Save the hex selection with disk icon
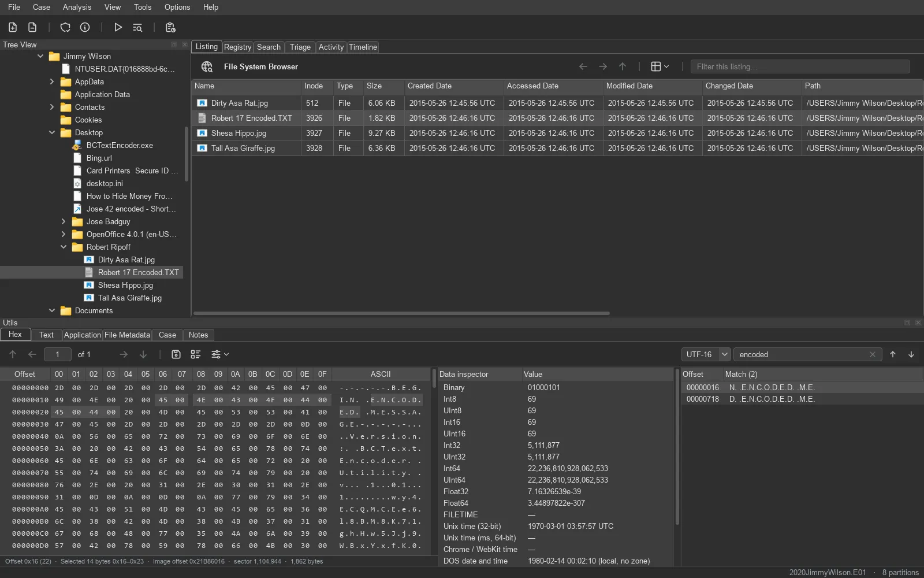This screenshot has height=578, width=924. (x=176, y=354)
